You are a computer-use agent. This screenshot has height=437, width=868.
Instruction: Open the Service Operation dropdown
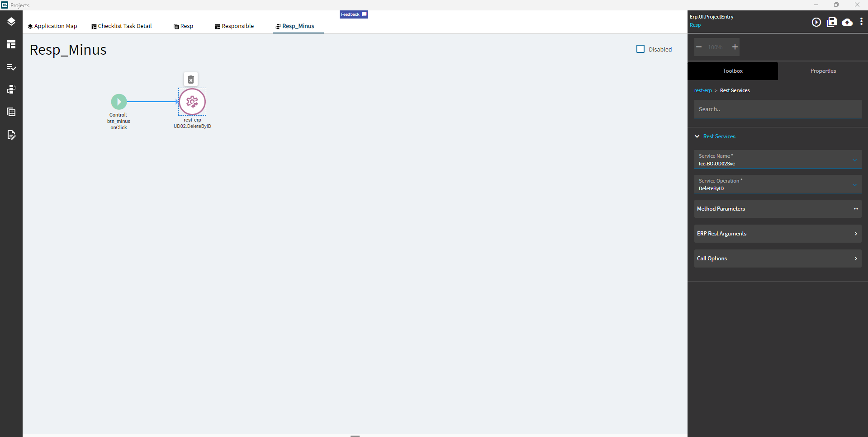854,185
